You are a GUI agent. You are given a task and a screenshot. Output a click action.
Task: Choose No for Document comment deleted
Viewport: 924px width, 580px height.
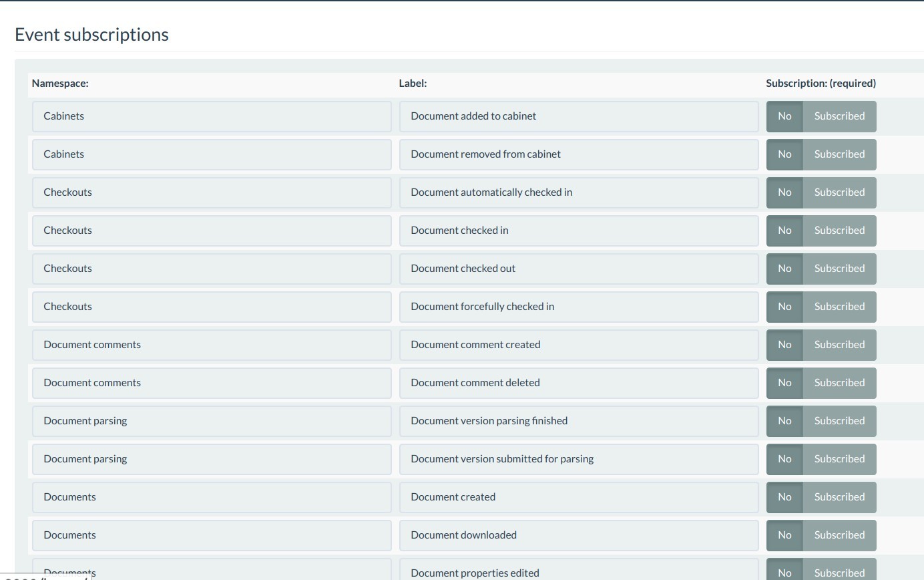click(784, 383)
